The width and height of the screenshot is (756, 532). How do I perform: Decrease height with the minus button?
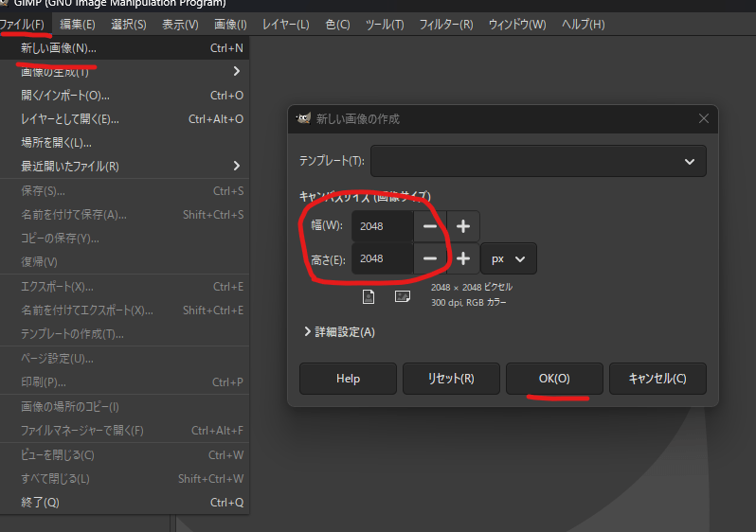430,258
